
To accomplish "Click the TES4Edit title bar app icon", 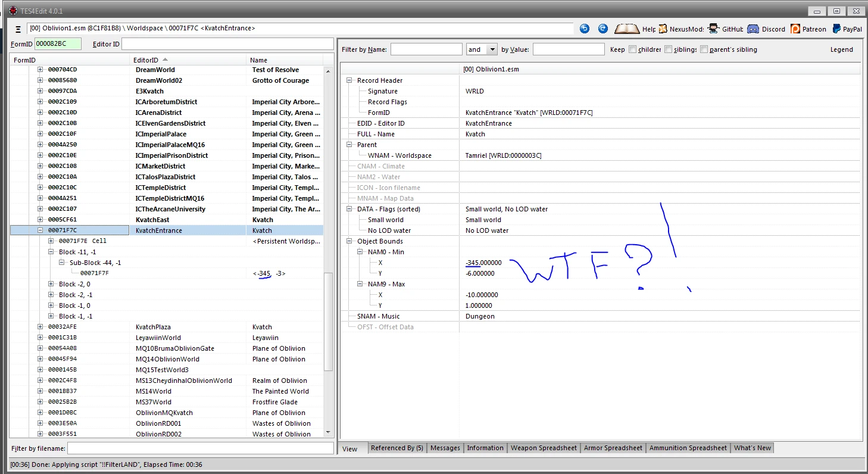I will tap(13, 11).
